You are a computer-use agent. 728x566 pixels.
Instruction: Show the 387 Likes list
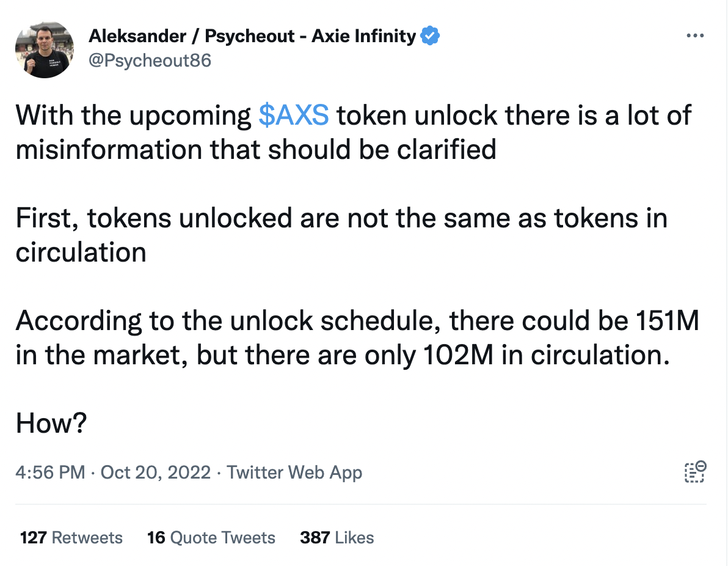(337, 538)
